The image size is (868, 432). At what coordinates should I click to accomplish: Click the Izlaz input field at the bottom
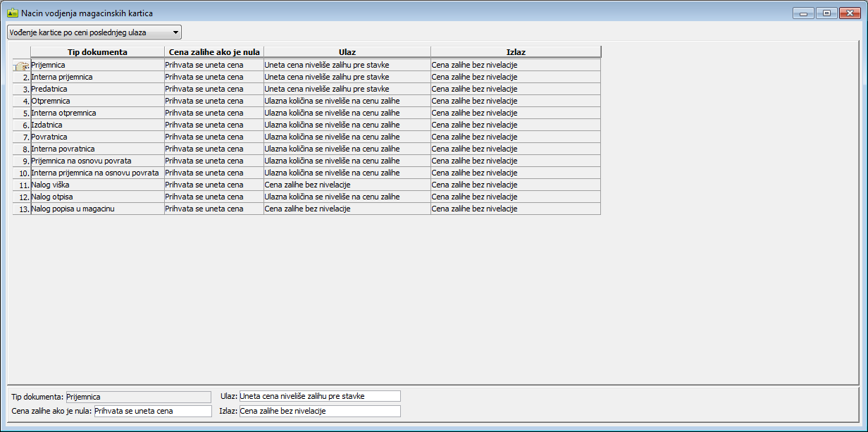320,411
